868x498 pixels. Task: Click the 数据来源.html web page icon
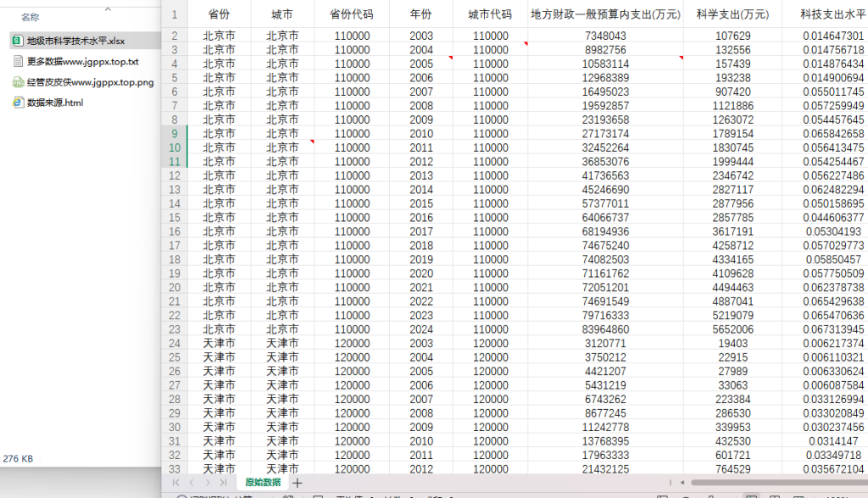pyautogui.click(x=18, y=102)
